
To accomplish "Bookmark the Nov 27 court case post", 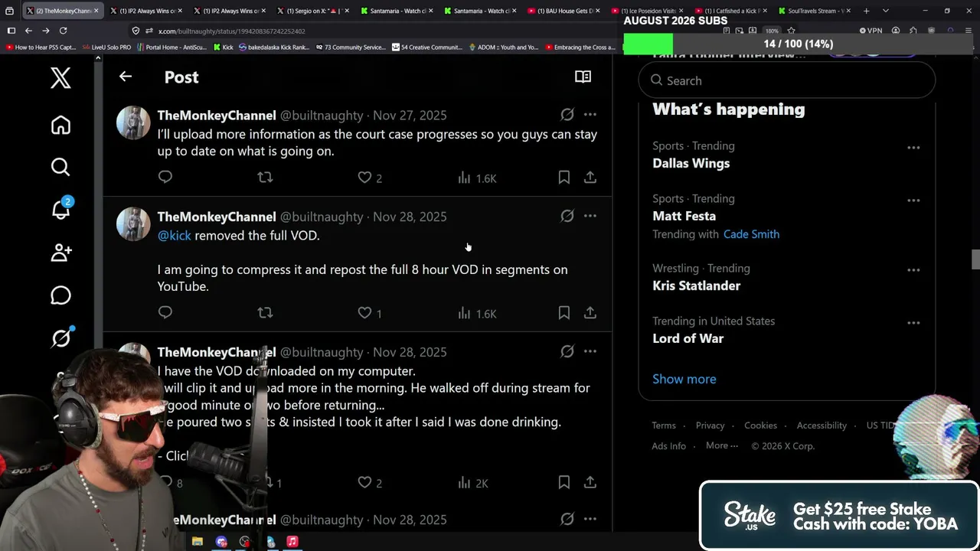I will (x=564, y=178).
